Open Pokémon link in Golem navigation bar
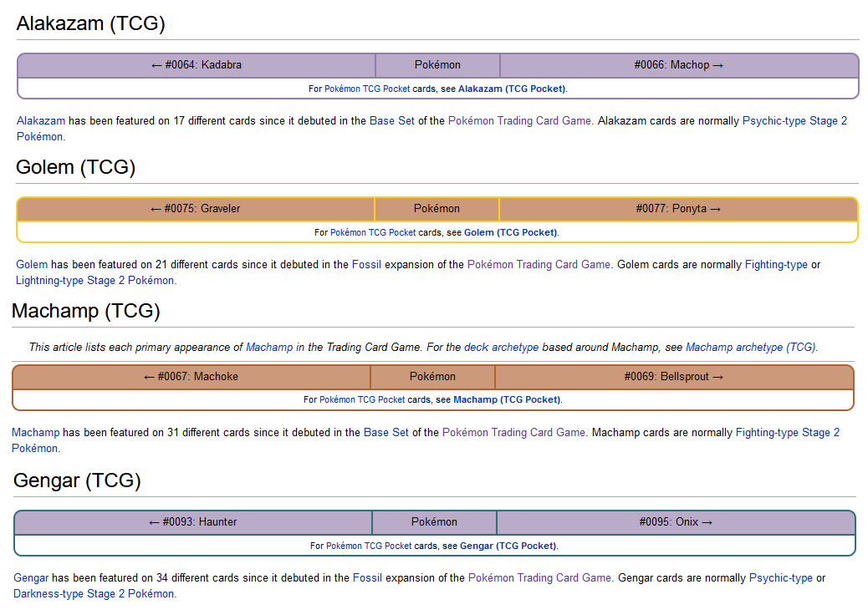The height and width of the screenshot is (615, 868). pyautogui.click(x=437, y=209)
